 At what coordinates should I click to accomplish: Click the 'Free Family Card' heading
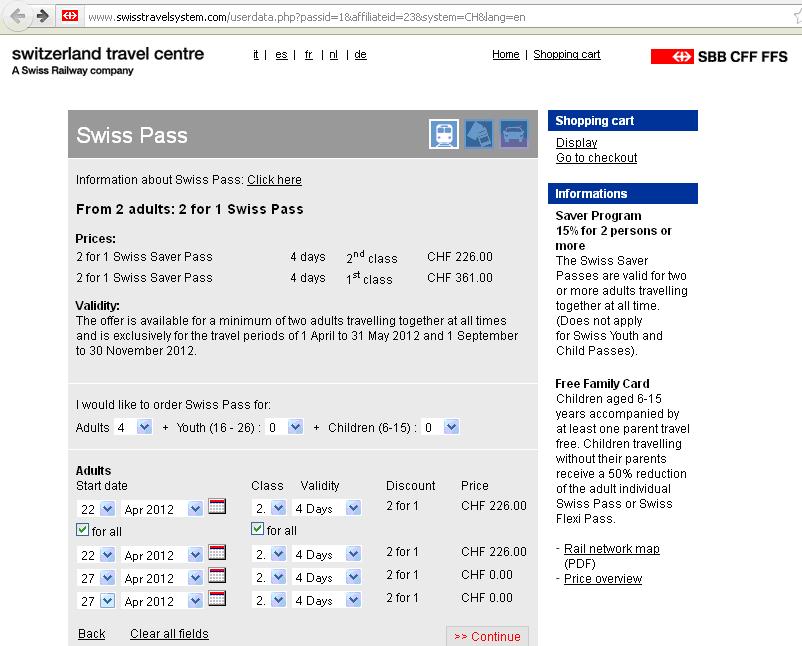[603, 384]
